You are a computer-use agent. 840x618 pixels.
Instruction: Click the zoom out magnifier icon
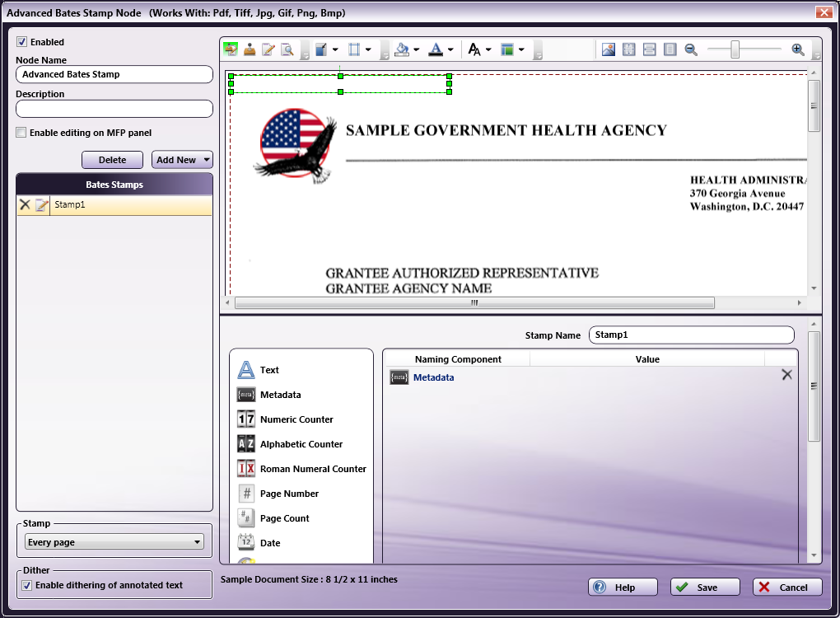point(691,49)
